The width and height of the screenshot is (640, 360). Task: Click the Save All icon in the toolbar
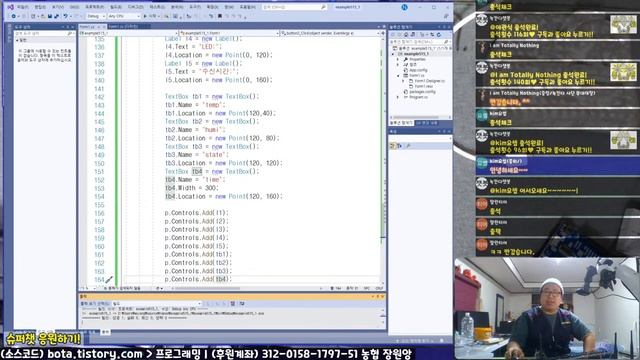pos(56,16)
